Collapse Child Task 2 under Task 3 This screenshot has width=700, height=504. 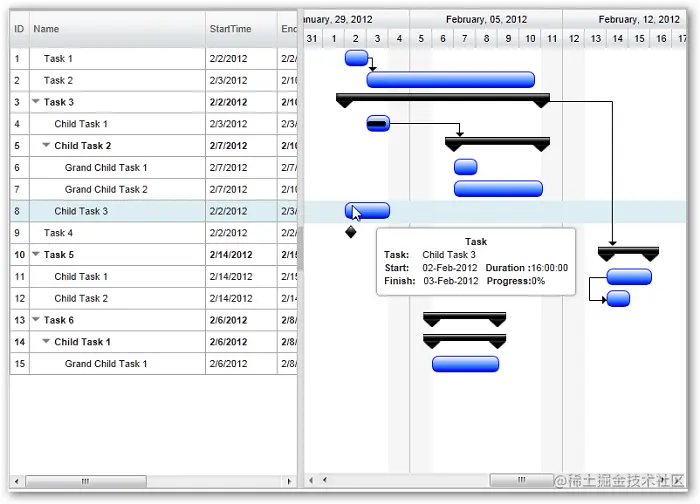(x=46, y=145)
